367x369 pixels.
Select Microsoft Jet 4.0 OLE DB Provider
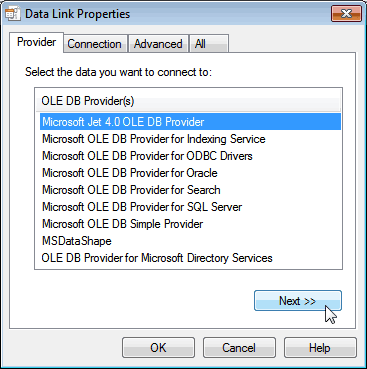click(190, 122)
